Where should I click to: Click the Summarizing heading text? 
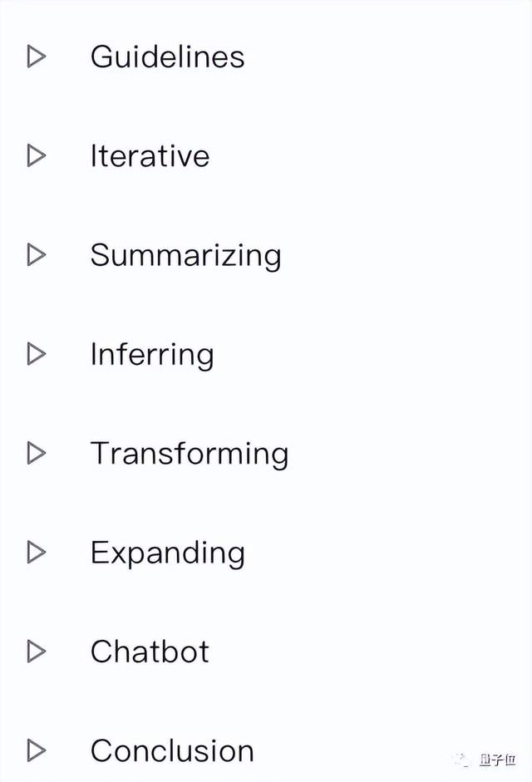[x=185, y=255]
